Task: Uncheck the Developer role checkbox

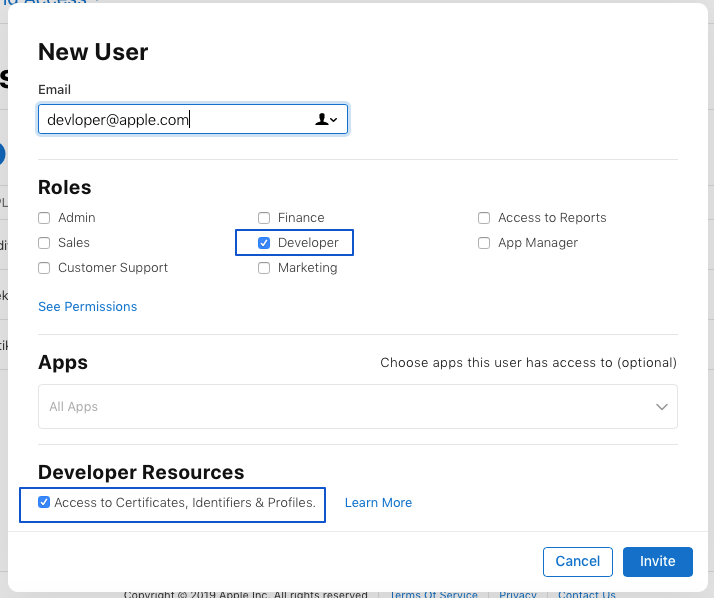Action: coord(264,243)
